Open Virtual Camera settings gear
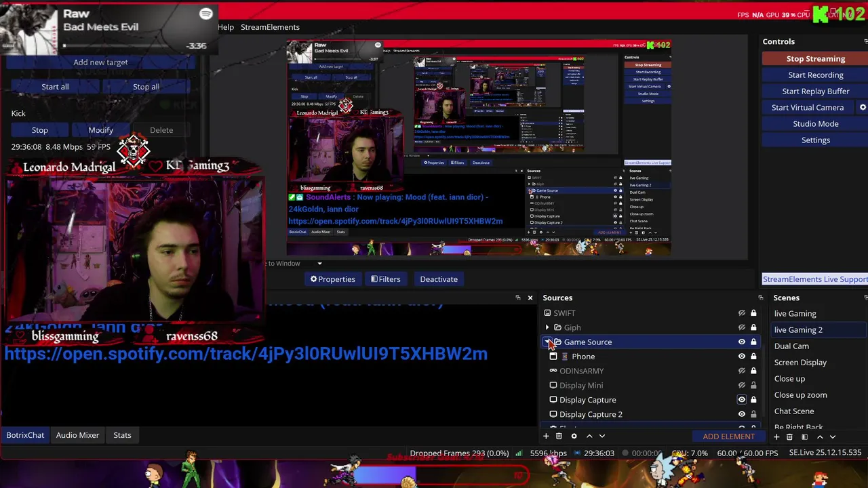Screen dimensions: 868x488 (x=863, y=107)
